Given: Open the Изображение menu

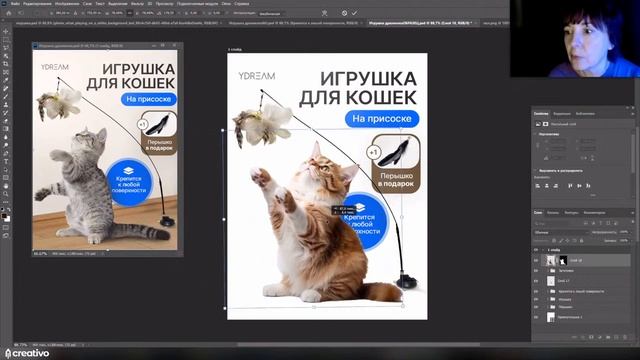Looking at the screenshot, I should tap(67, 3).
